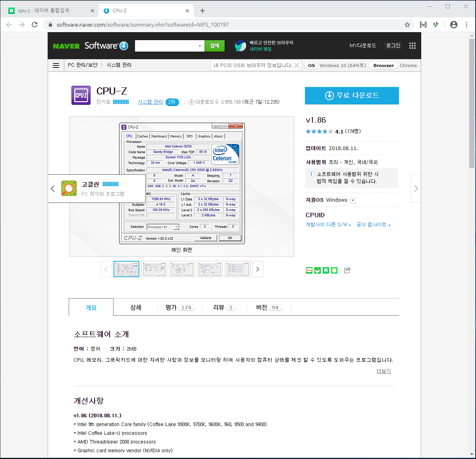Screen dimensions: 476x459
Task: Click the 로그인 button
Action: click(393, 46)
